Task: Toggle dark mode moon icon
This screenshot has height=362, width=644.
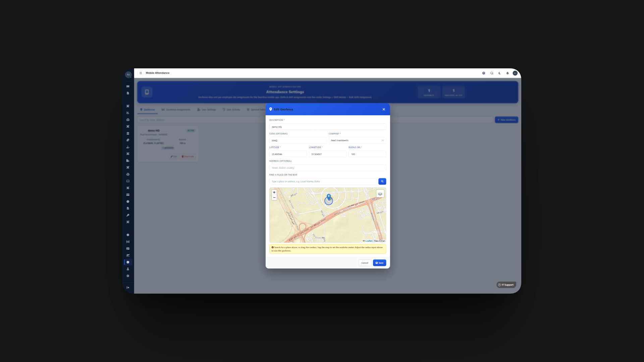Action: point(499,73)
